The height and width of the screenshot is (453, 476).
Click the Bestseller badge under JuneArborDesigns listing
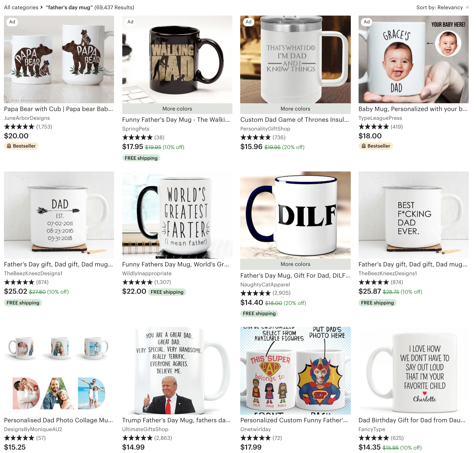(21, 146)
